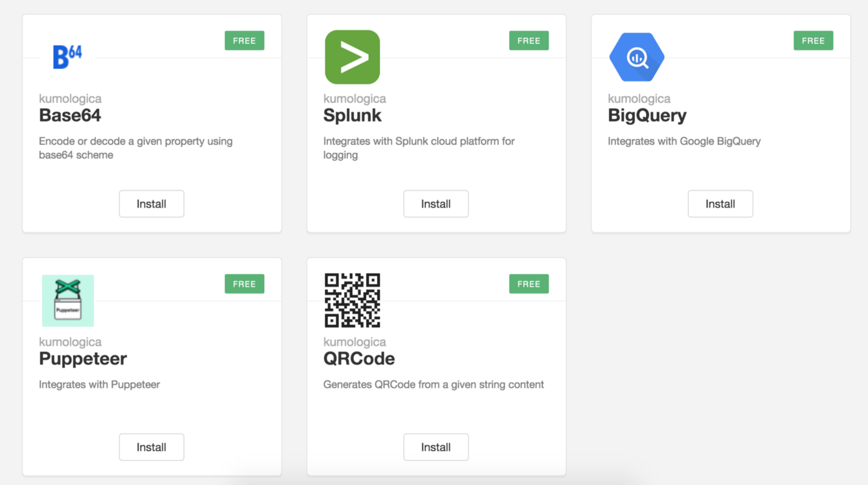Click the Puppeteer logo image
The image size is (868, 485).
(x=68, y=301)
